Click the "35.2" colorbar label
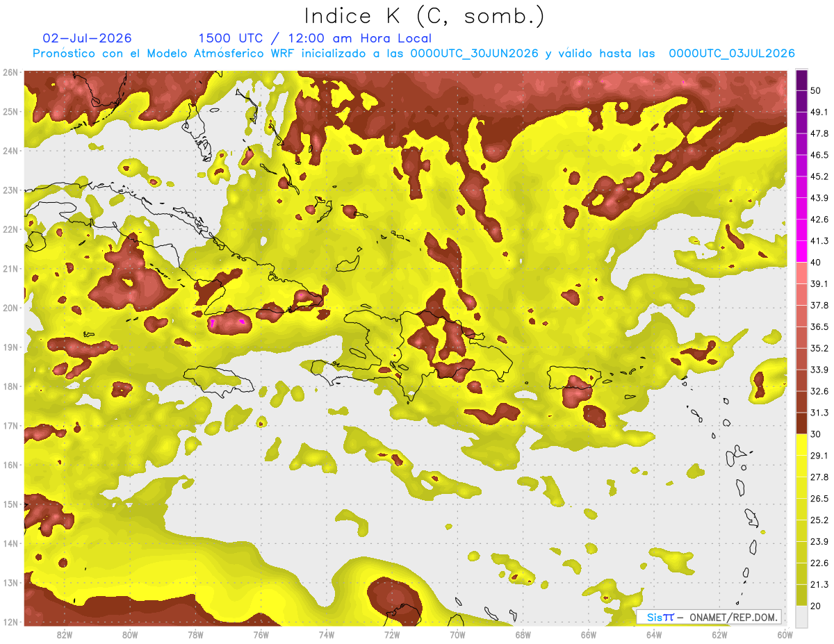Image resolution: width=834 pixels, height=644 pixels. 819,348
